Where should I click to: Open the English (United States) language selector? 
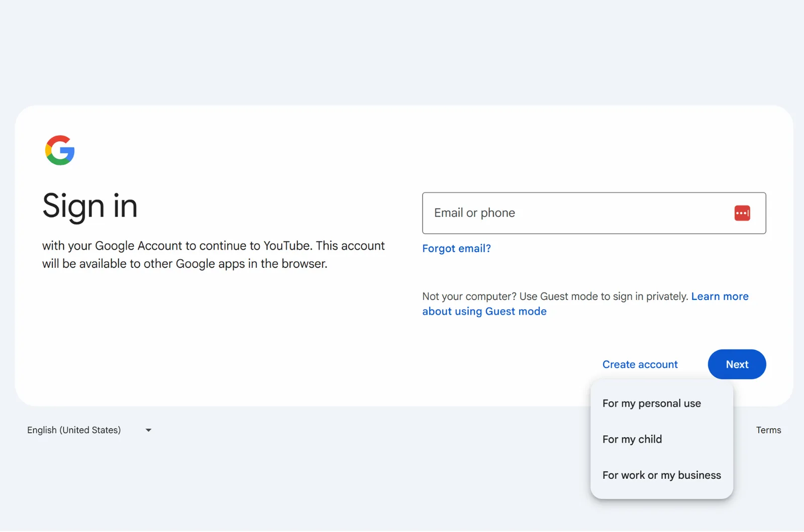[x=74, y=430]
